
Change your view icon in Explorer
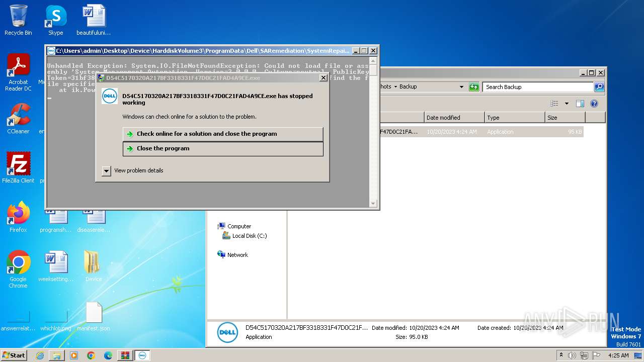pyautogui.click(x=554, y=104)
